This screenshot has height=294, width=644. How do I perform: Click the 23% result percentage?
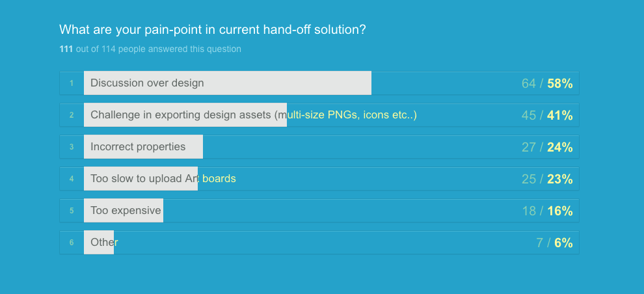[559, 179]
